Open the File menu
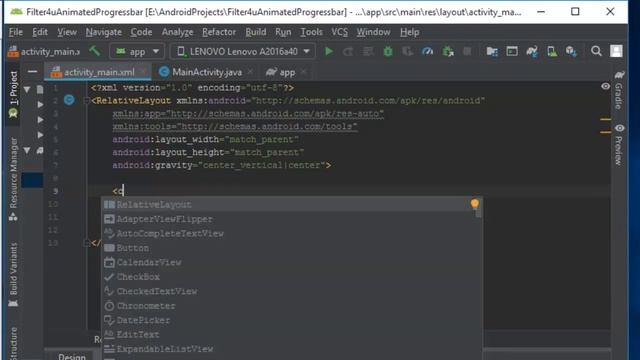This screenshot has height=360, width=640. pyautogui.click(x=16, y=32)
